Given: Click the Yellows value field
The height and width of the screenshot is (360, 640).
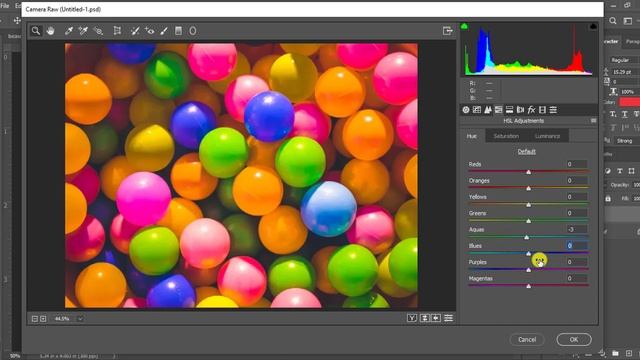Looking at the screenshot, I should [577, 197].
